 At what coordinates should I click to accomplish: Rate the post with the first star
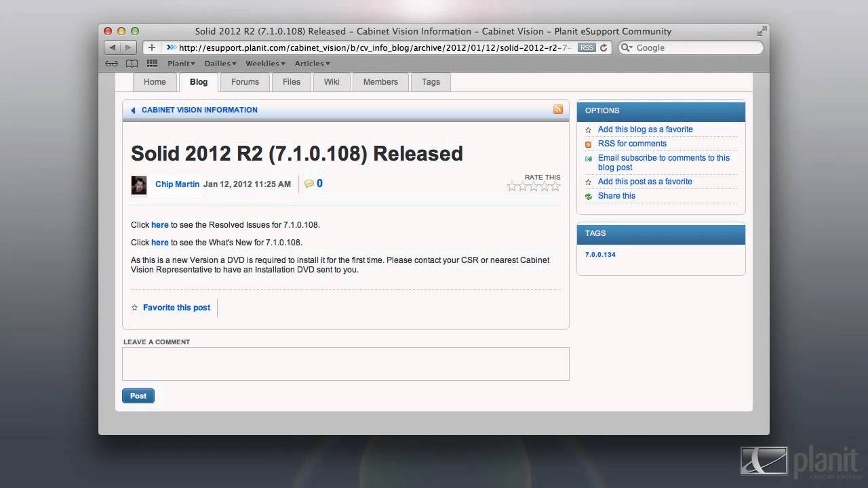(512, 186)
